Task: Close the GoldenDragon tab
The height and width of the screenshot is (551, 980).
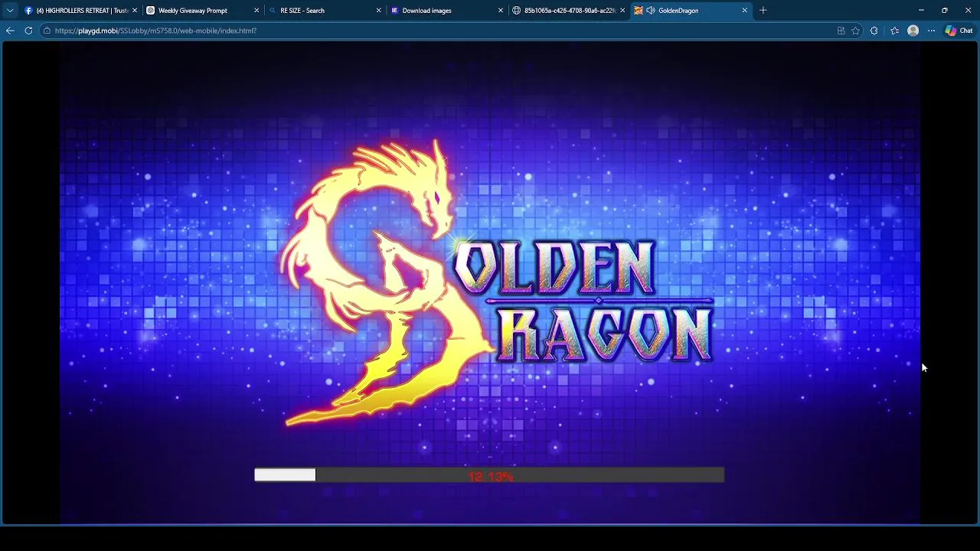Action: pos(744,11)
